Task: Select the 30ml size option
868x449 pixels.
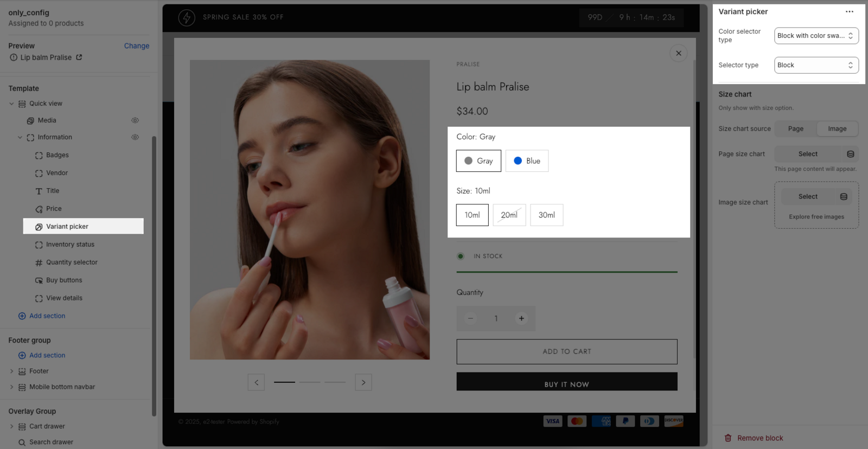Action: coord(546,215)
